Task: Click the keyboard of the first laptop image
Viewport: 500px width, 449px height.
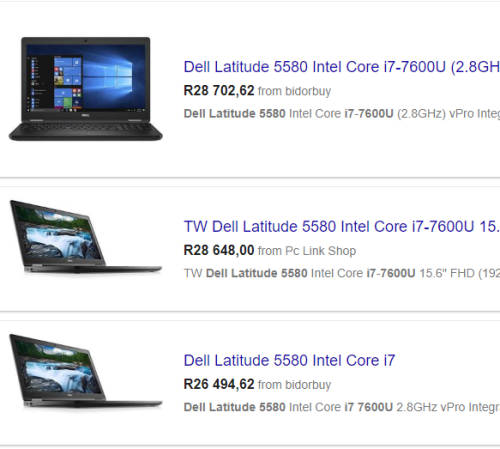Action: (86, 127)
